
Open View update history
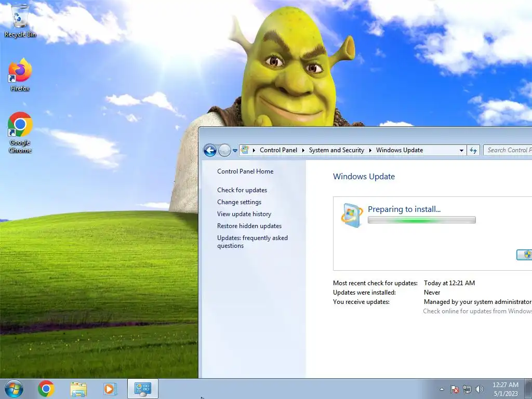pos(244,214)
